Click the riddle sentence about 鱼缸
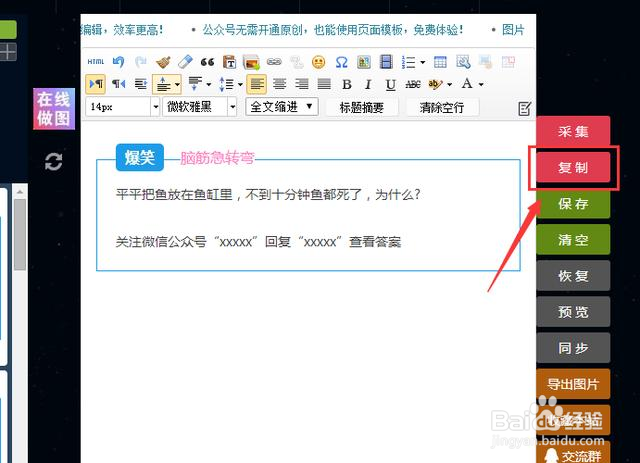This screenshot has height=463, width=640. [268, 194]
